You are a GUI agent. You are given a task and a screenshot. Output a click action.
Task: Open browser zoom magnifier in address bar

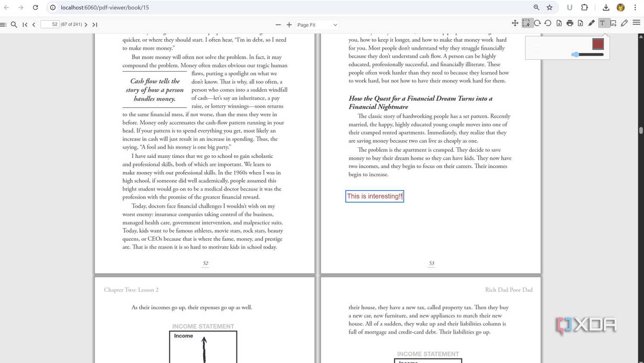coord(536,7)
